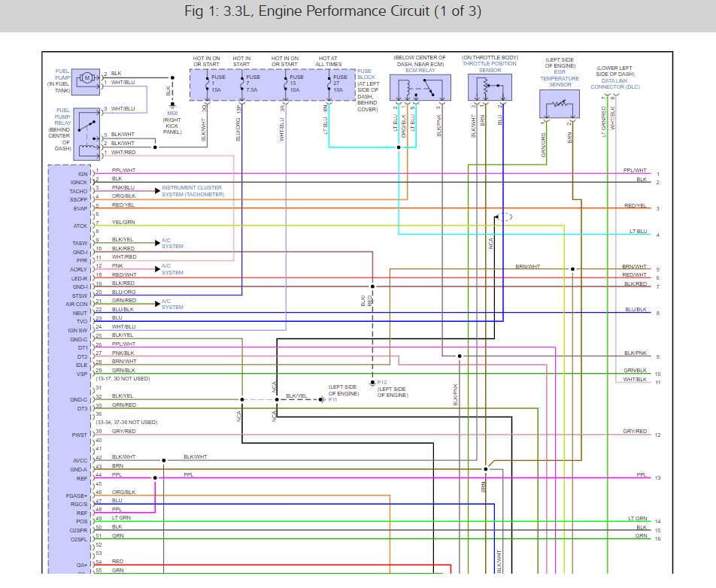
Task: Click the Data Link Connector (DLC) label
Action: click(x=615, y=83)
